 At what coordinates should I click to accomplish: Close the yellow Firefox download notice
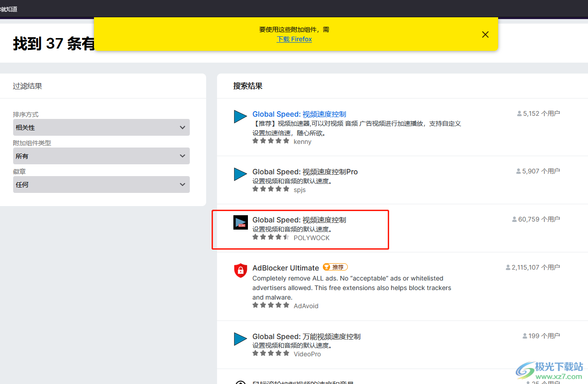coord(485,34)
